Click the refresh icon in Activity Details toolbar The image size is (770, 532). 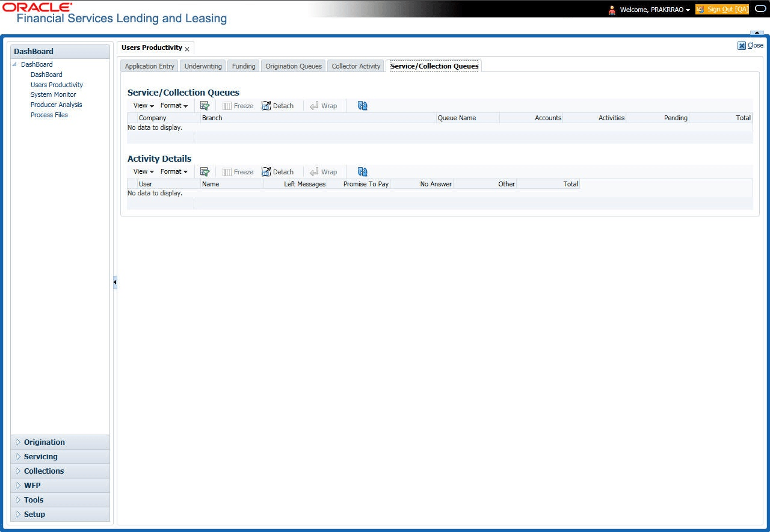coord(362,172)
